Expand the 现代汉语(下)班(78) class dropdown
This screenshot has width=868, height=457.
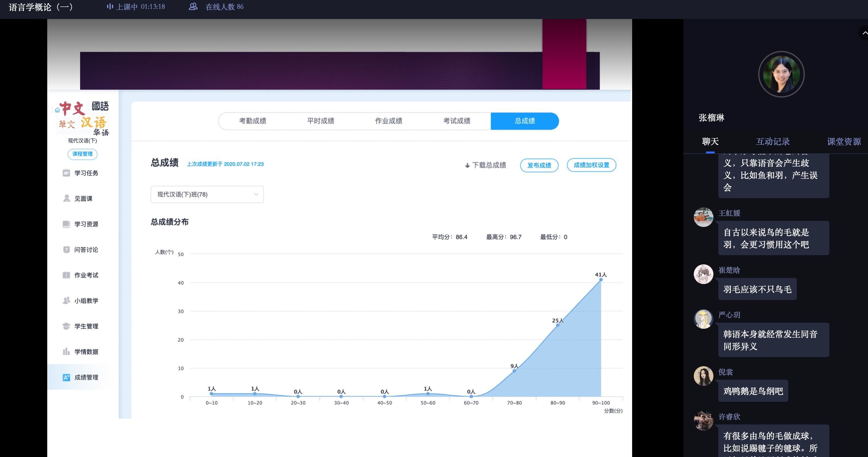coord(207,194)
